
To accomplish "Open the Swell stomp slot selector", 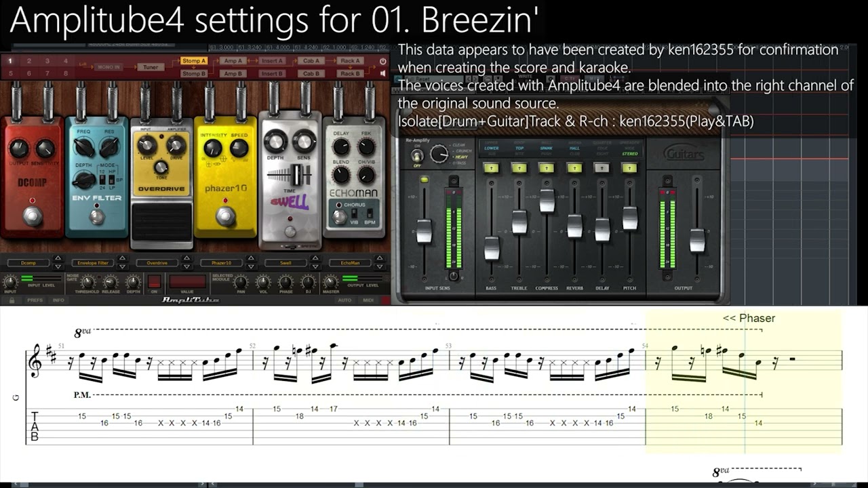I will point(285,262).
